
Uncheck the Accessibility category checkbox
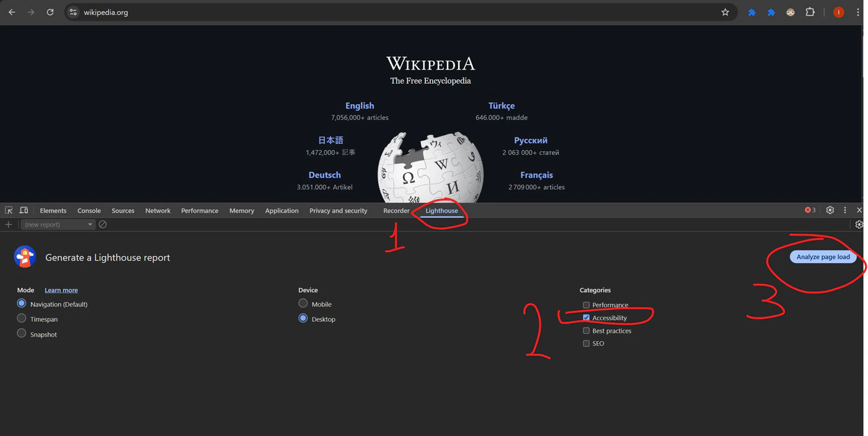(586, 318)
